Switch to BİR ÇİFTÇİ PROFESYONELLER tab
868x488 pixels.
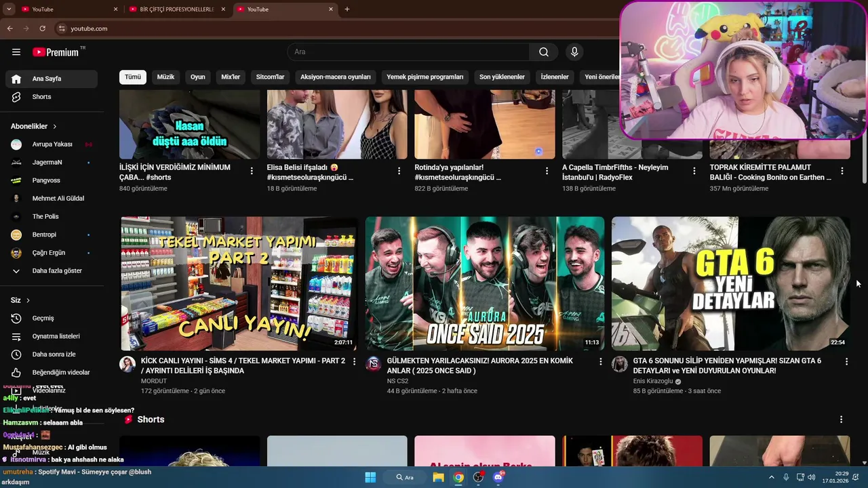[x=176, y=9]
